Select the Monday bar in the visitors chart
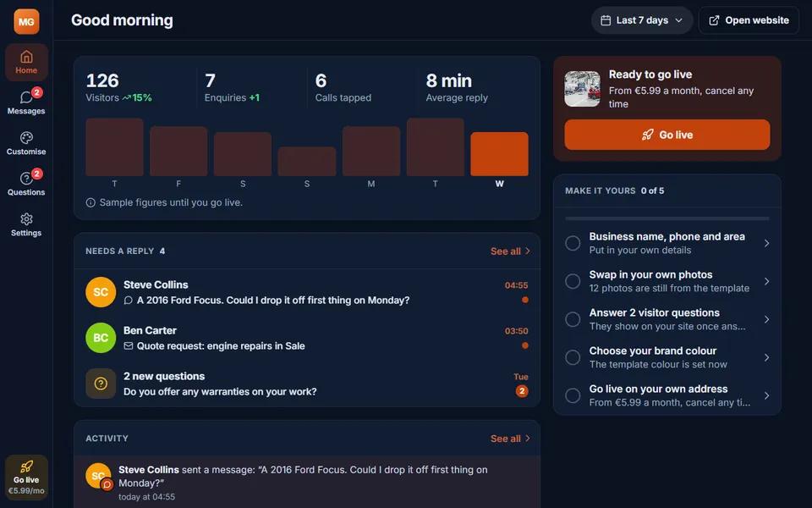 371,151
